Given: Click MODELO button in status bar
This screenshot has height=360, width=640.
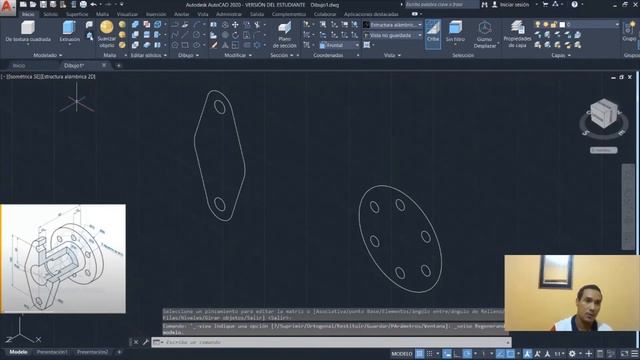Looking at the screenshot, I should click(x=402, y=353).
